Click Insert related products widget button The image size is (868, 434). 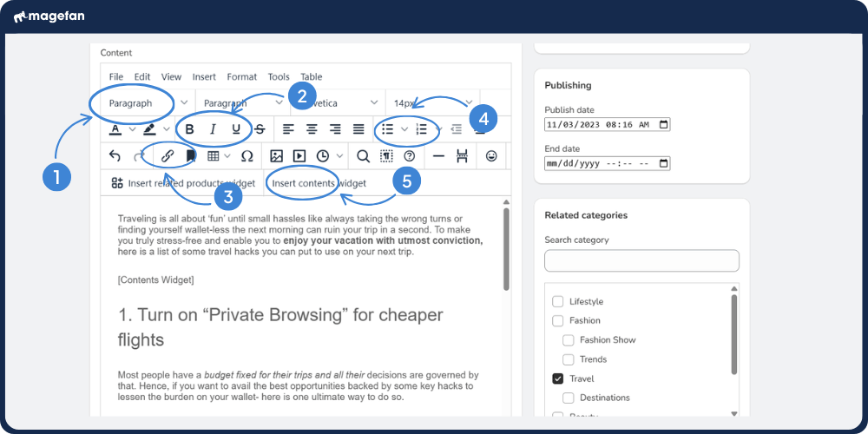[x=183, y=183]
